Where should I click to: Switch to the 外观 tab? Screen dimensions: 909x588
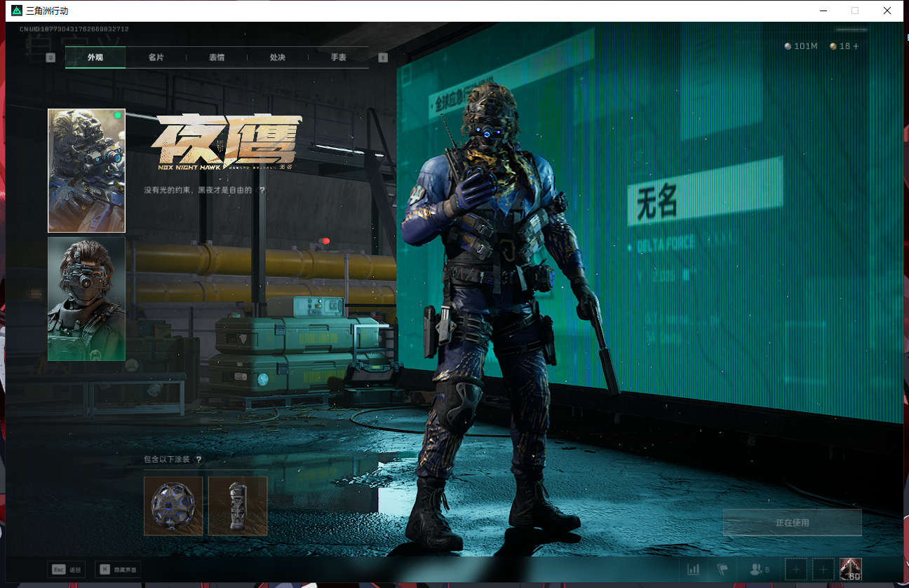click(x=95, y=57)
